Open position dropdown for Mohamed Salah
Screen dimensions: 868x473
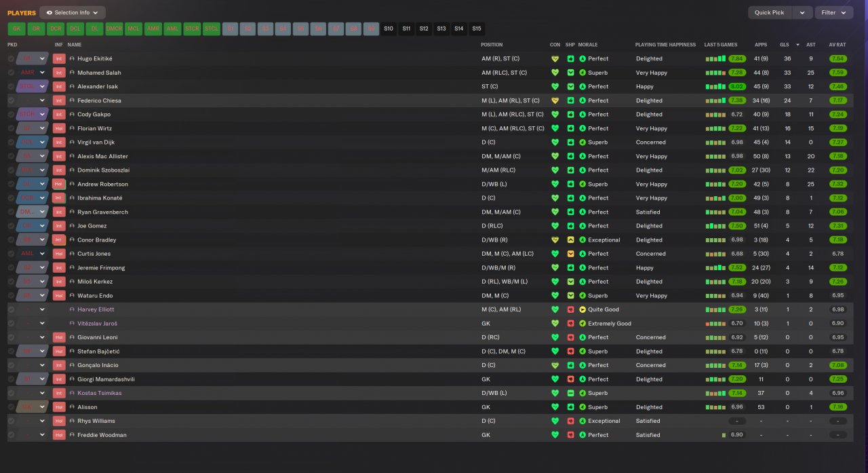pos(42,73)
